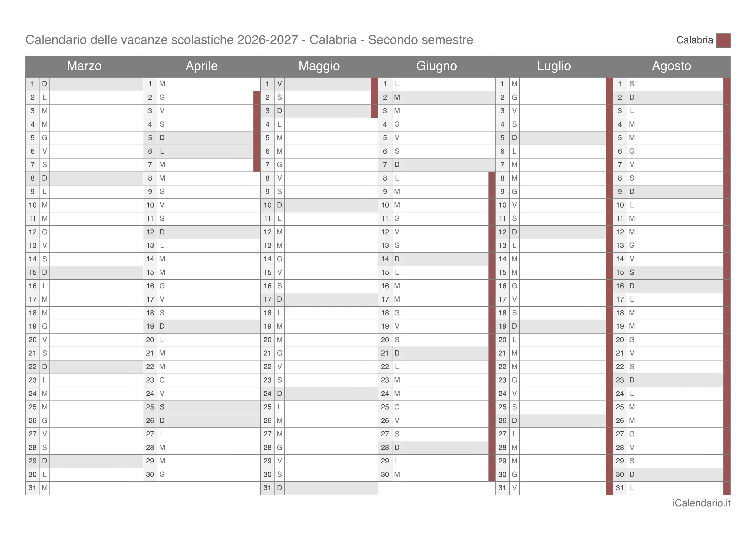756x535 pixels.
Task: Click Aprile day 12 (D) row
Action: [201, 232]
